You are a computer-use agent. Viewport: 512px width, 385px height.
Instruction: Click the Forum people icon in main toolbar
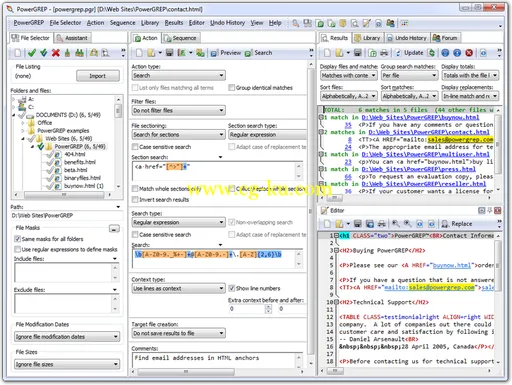point(390,23)
